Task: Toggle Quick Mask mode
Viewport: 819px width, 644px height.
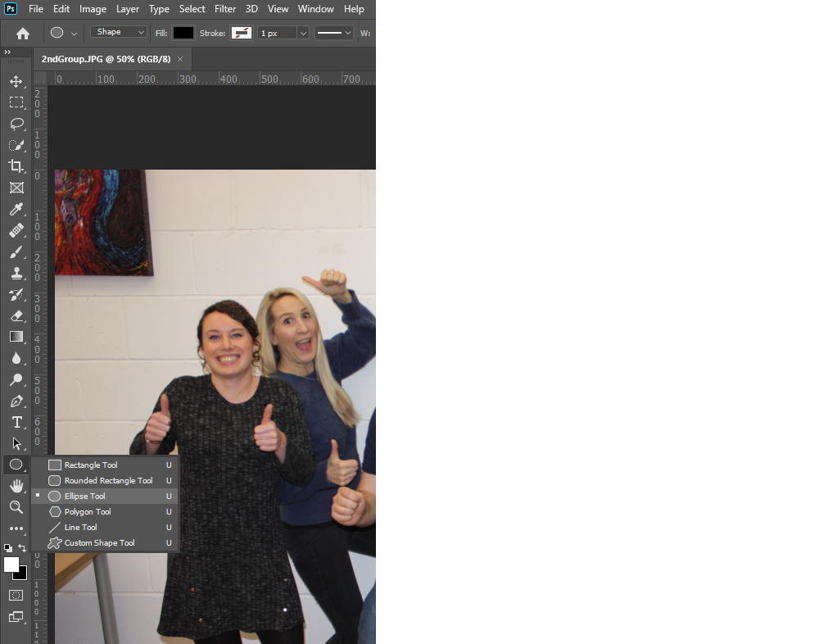Action: pos(16,596)
